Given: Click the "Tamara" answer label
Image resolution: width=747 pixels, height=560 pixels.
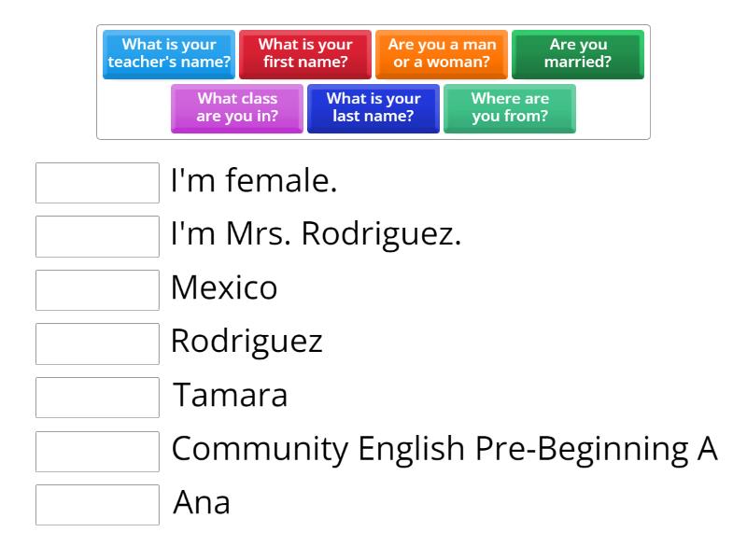Looking at the screenshot, I should [230, 396].
